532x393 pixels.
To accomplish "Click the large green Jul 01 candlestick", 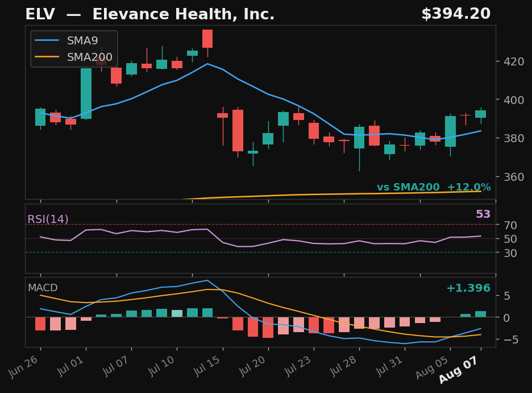I will tap(86, 93).
